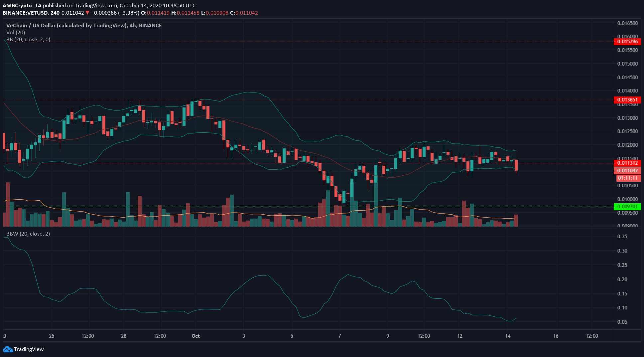Click the red 0.013651 price label
The width and height of the screenshot is (644, 357).
pyautogui.click(x=627, y=100)
